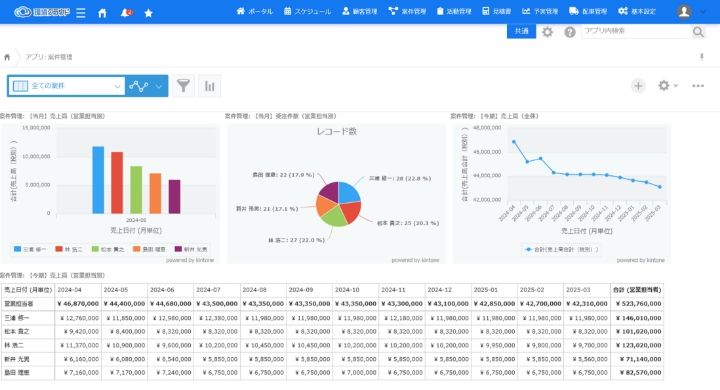The image size is (720, 390).
Task: Open the ポータル menu item
Action: pyautogui.click(x=254, y=11)
